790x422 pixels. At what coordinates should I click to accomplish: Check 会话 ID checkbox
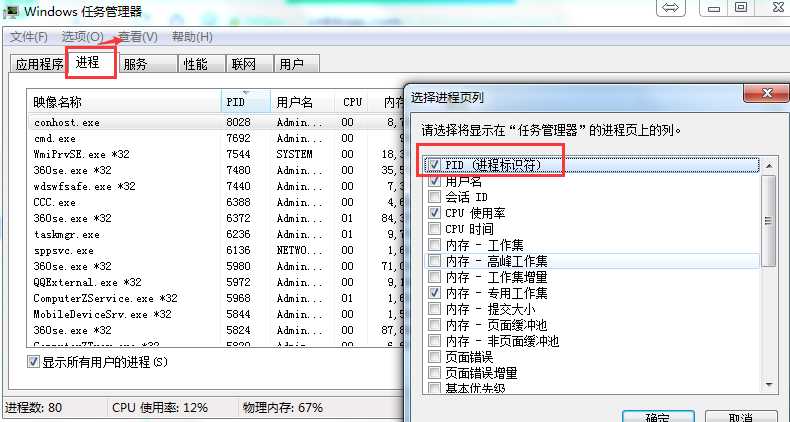(x=434, y=196)
